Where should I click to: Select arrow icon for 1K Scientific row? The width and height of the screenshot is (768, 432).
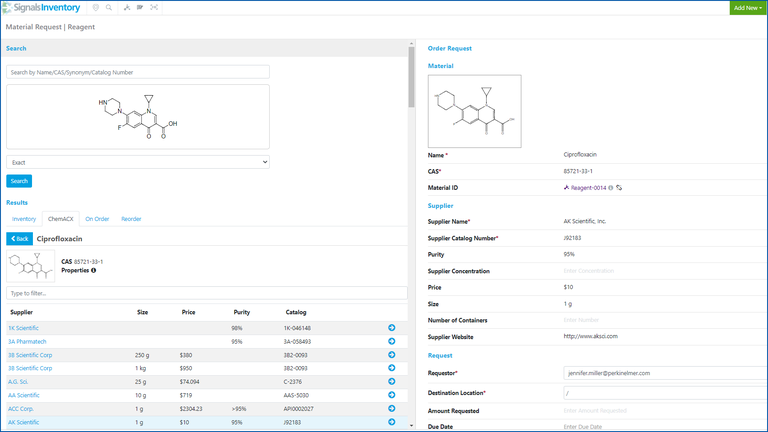coord(391,328)
